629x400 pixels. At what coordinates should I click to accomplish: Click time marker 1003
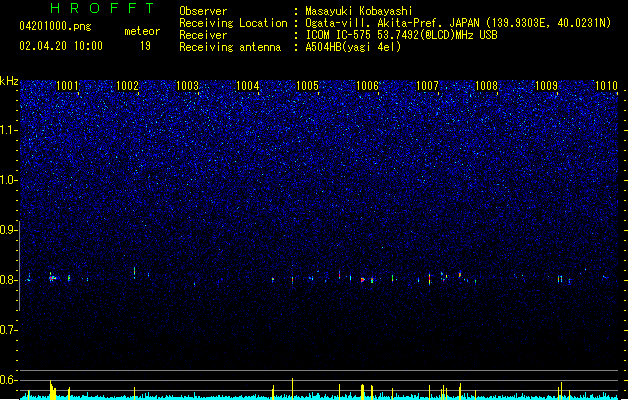click(x=187, y=86)
